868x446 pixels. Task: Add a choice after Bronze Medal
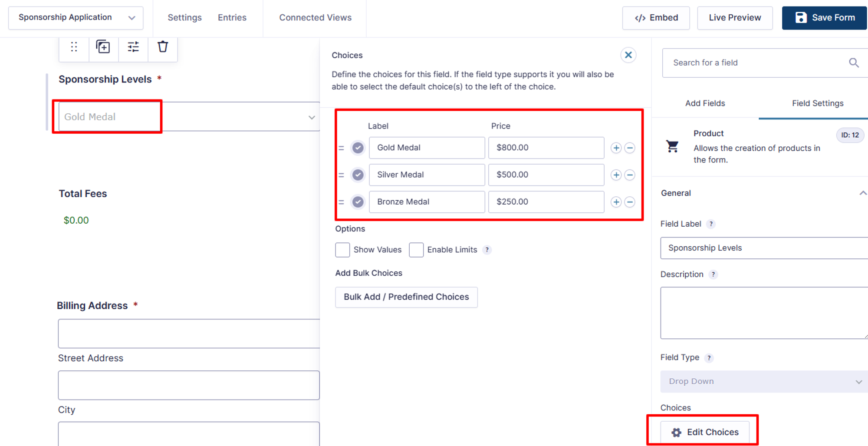(x=616, y=202)
